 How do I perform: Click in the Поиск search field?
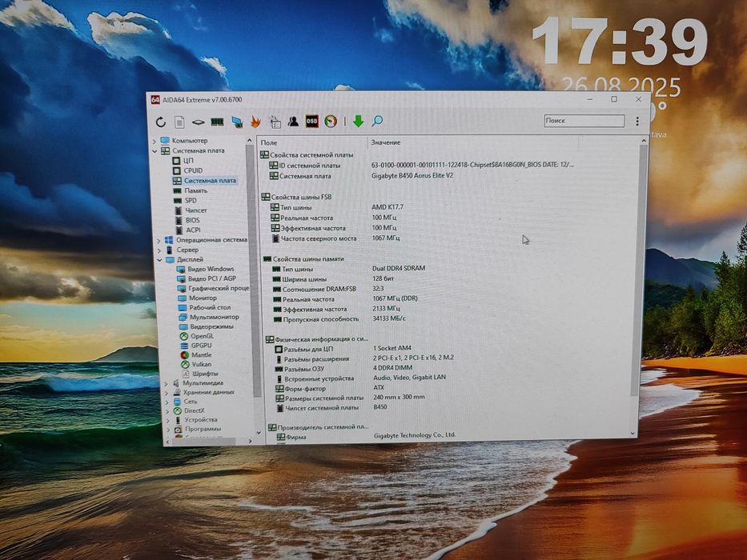584,121
